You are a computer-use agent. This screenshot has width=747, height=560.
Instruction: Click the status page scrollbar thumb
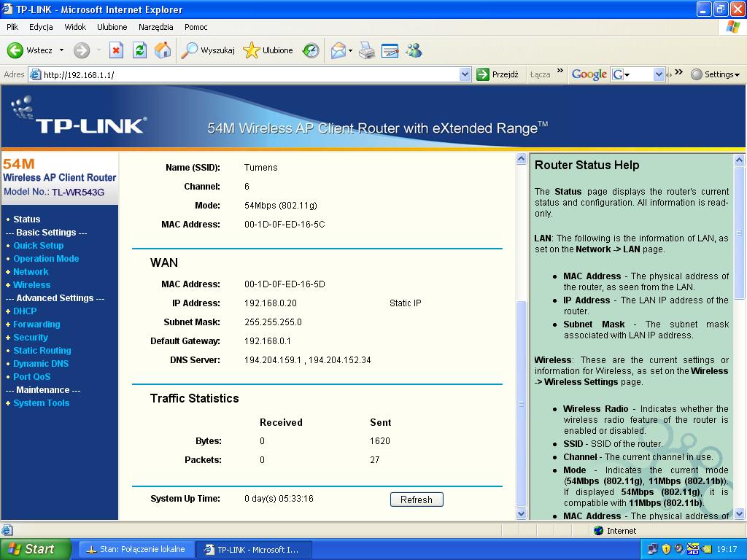tap(521, 404)
